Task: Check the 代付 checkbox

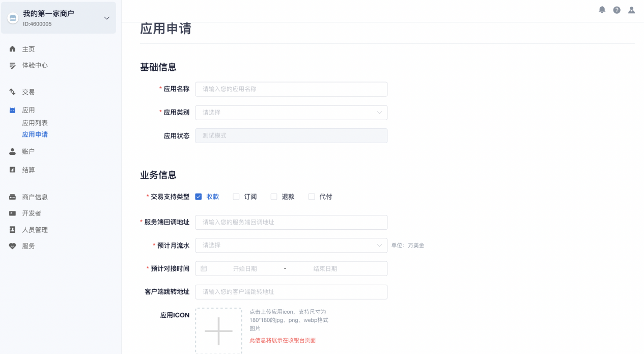Action: click(312, 197)
